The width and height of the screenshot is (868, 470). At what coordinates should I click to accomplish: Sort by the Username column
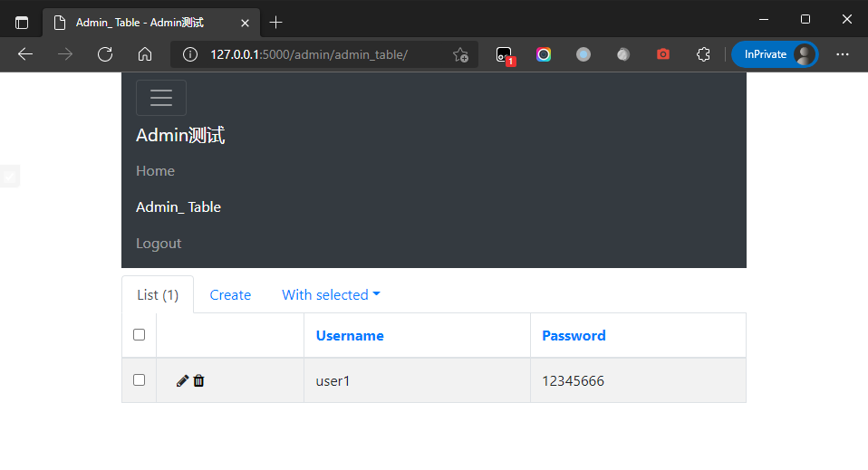pyautogui.click(x=350, y=335)
